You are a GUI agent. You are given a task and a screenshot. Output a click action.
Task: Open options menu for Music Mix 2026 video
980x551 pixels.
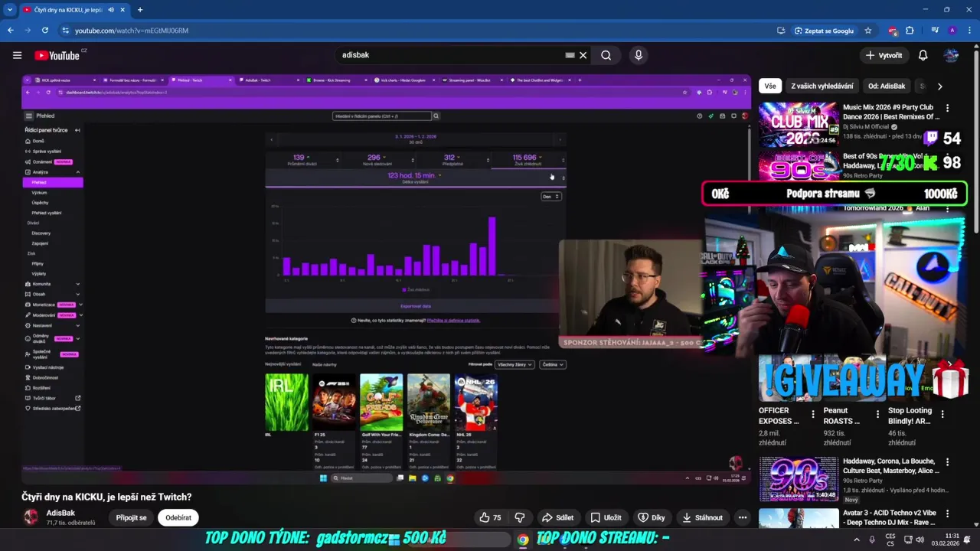[x=947, y=108]
